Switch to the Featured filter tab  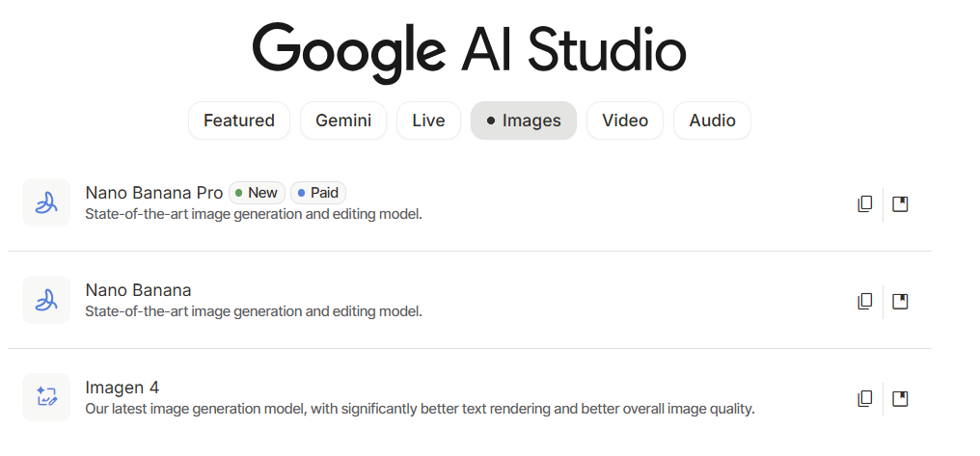click(x=239, y=121)
